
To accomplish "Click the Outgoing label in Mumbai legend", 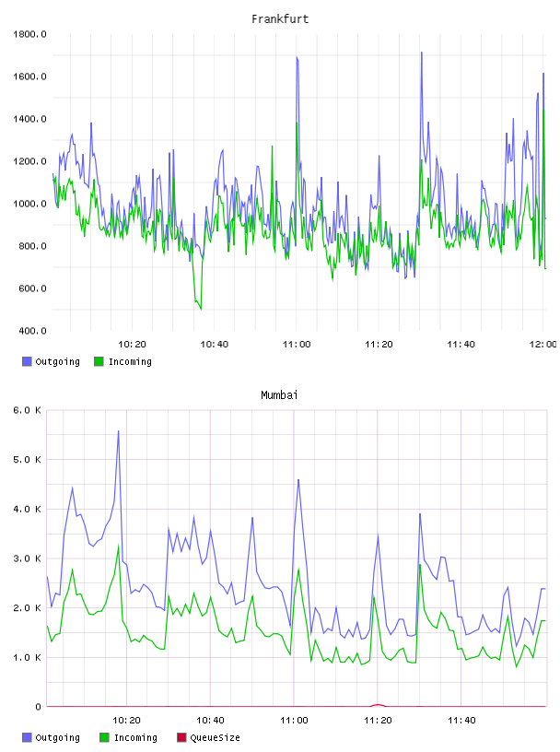I will (x=57, y=737).
